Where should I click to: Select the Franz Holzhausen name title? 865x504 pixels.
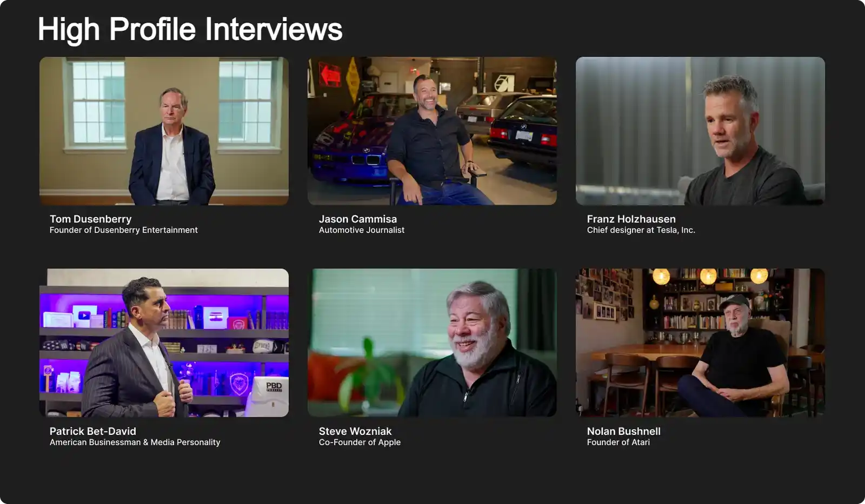pos(631,219)
